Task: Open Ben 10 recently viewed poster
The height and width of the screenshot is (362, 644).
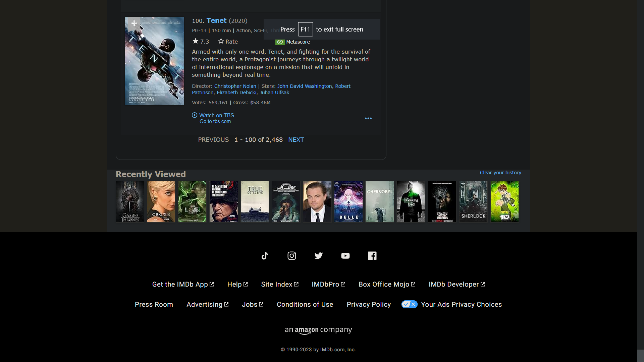Action: pyautogui.click(x=504, y=202)
